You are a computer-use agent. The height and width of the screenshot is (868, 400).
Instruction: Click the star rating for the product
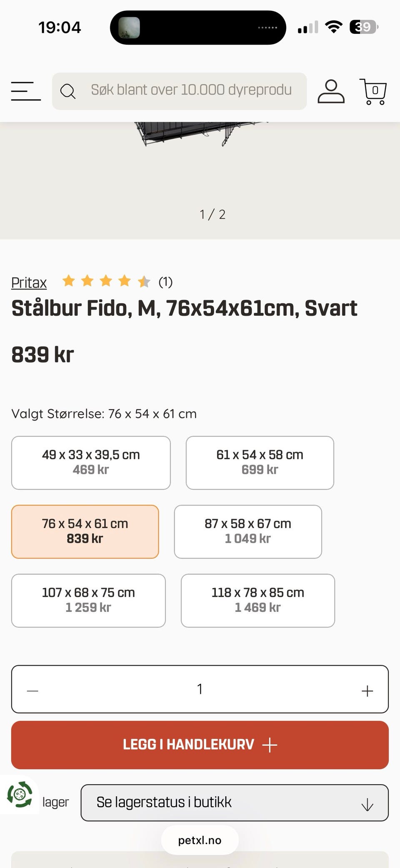coord(106,282)
